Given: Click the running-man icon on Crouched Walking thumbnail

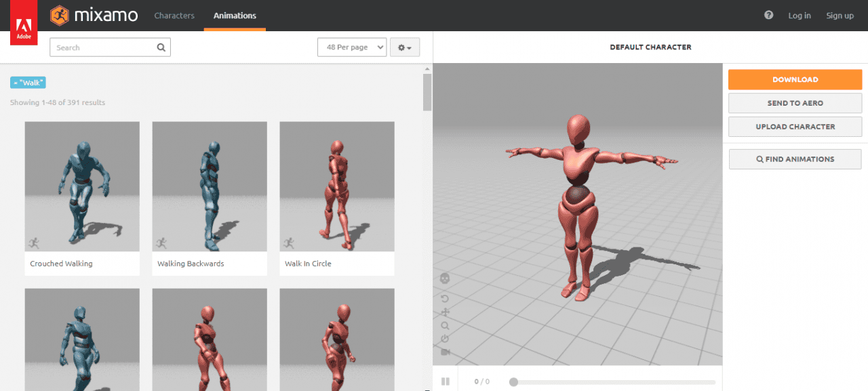Looking at the screenshot, I should click(x=33, y=243).
